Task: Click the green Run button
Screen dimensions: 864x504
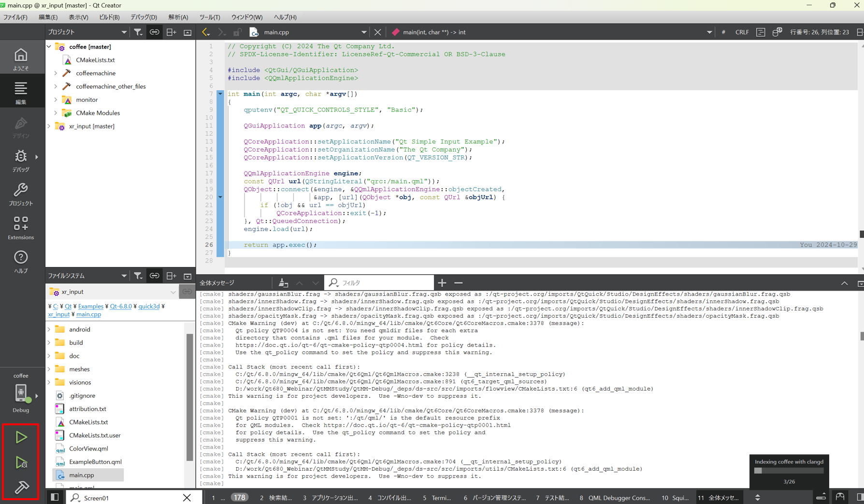Action: click(21, 437)
